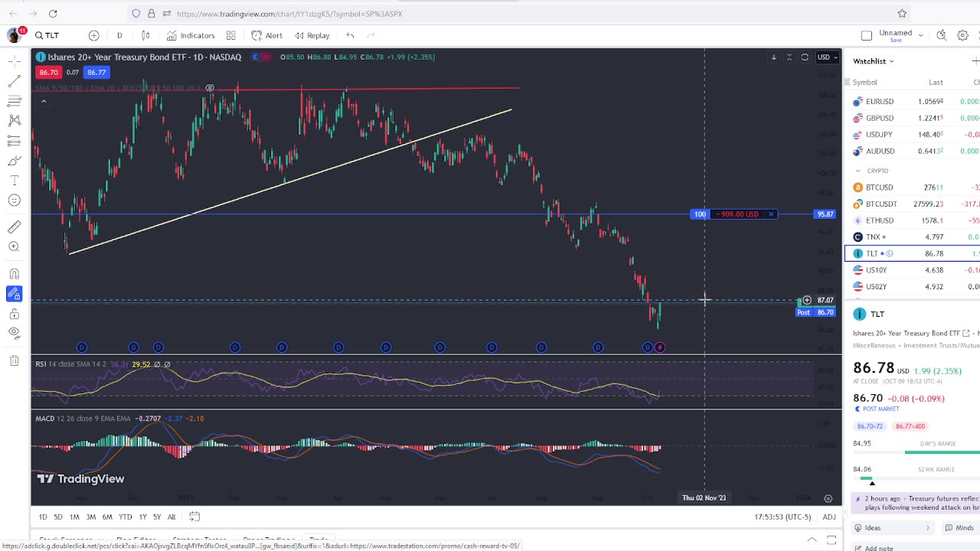
Task: Select the 1D time range
Action: point(42,517)
